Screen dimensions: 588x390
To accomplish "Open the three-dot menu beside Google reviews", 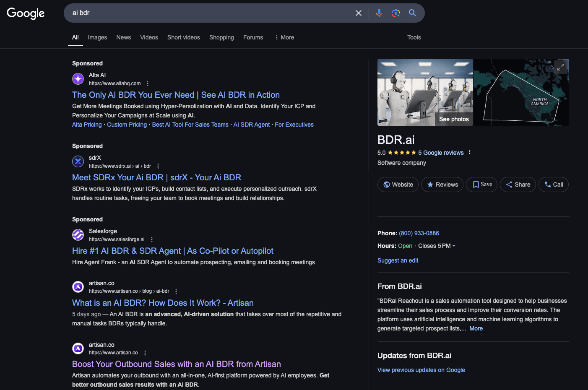I will pyautogui.click(x=470, y=152).
